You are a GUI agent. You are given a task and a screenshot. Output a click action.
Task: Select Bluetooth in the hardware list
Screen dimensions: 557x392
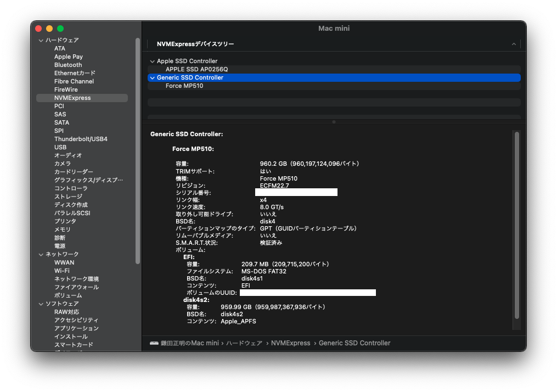[68, 65]
